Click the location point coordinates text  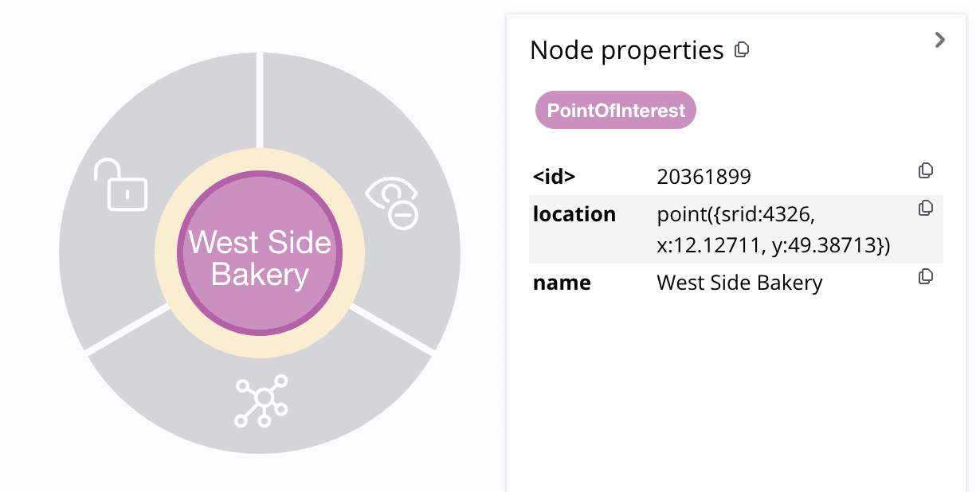pos(772,230)
